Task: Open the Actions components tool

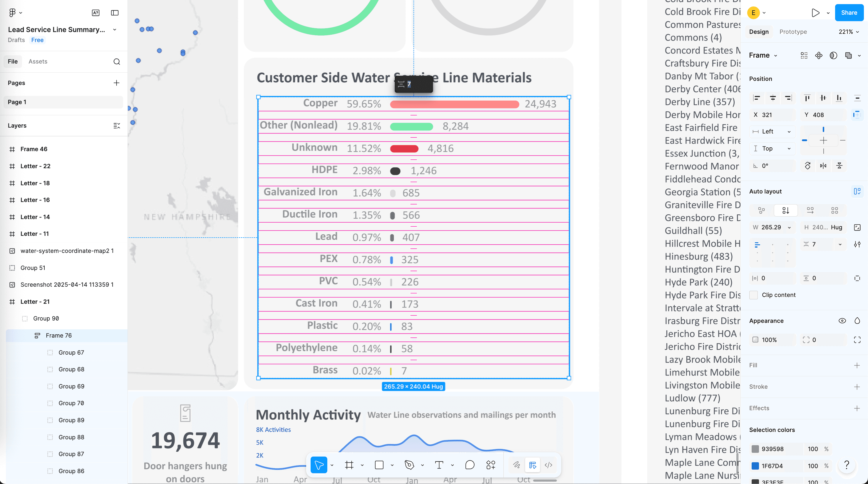Action: coord(491,465)
